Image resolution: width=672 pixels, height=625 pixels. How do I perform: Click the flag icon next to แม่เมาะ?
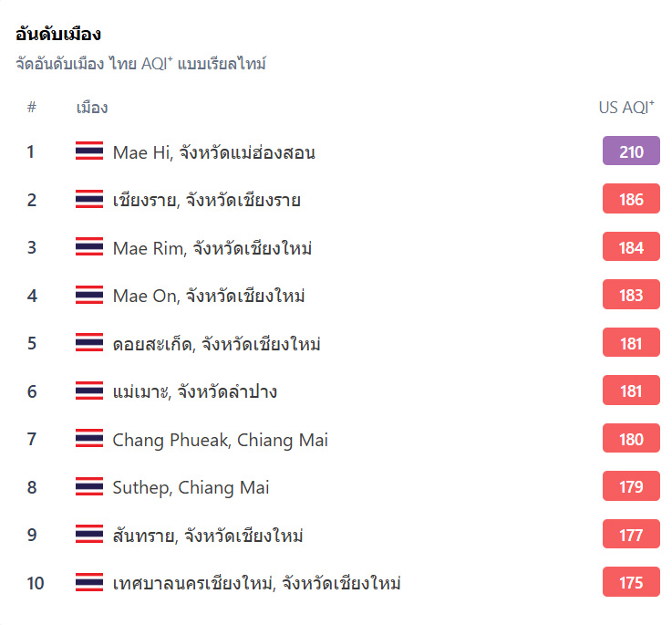(x=89, y=390)
